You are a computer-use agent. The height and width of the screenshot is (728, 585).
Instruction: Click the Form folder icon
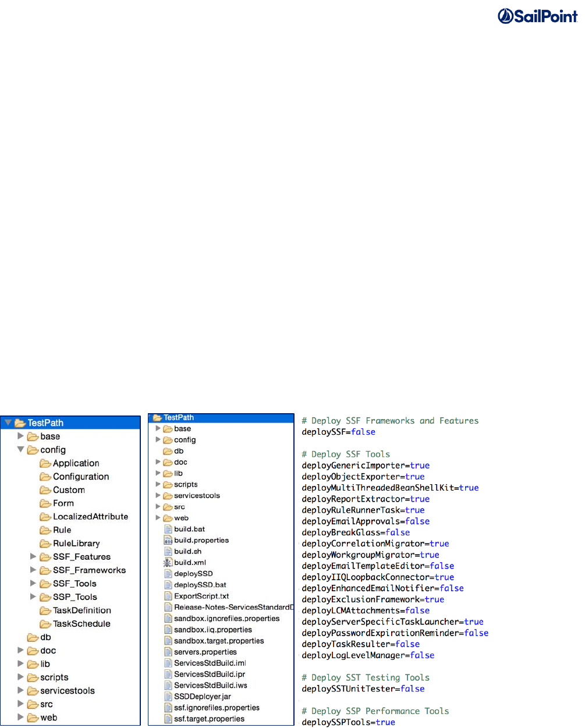45,503
